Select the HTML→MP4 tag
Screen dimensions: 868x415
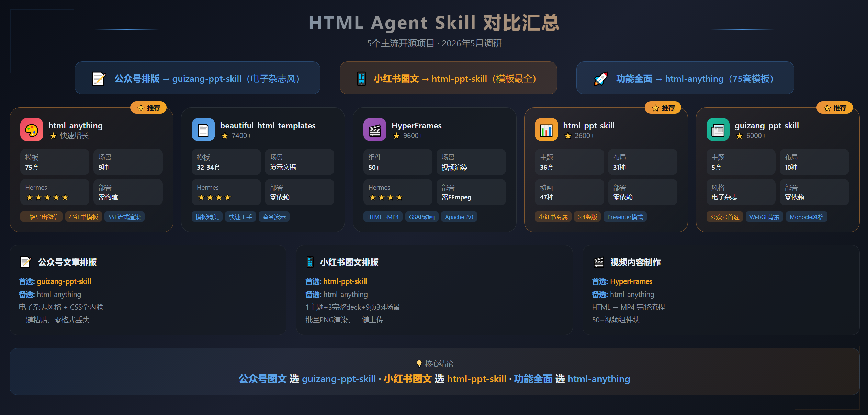(x=383, y=217)
